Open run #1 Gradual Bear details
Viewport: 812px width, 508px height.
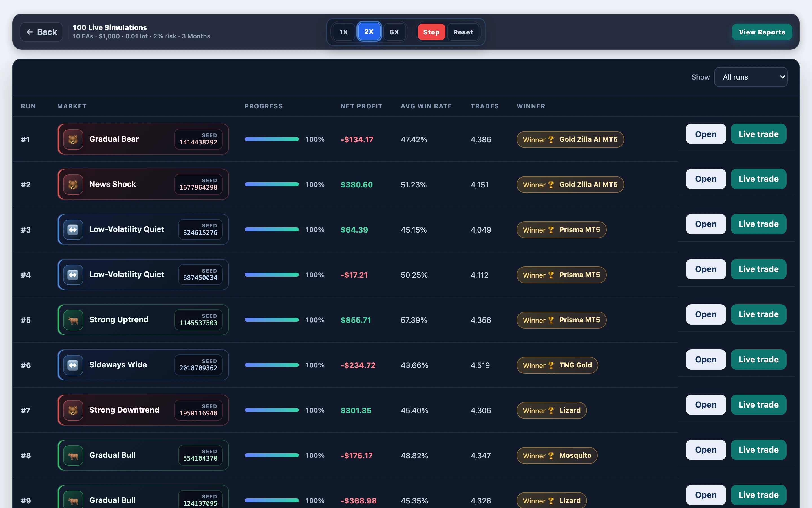click(706, 134)
